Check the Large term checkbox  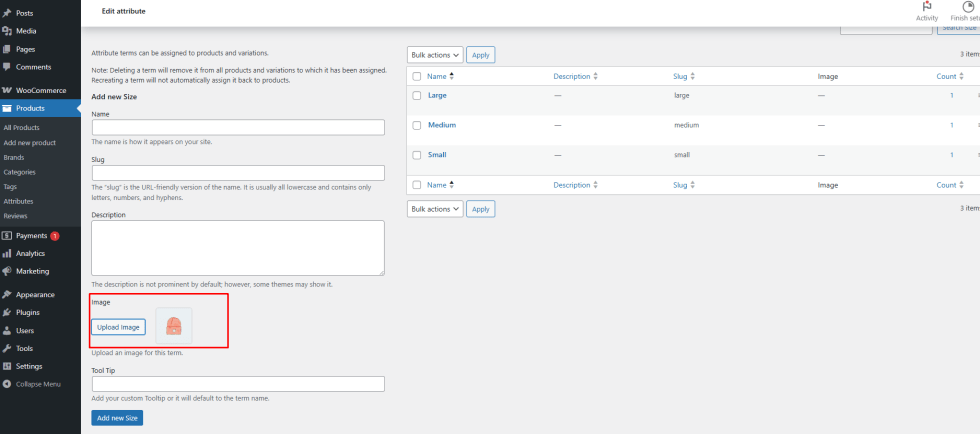pos(417,95)
